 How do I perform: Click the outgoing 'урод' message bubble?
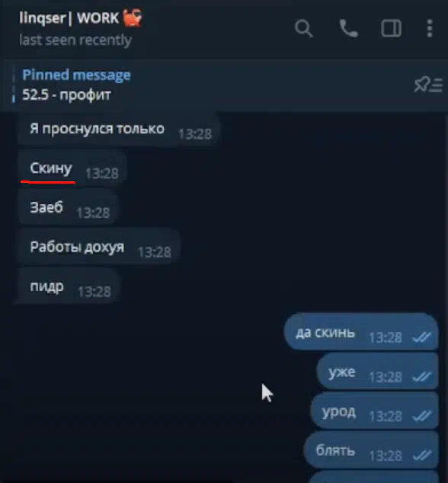(374, 411)
